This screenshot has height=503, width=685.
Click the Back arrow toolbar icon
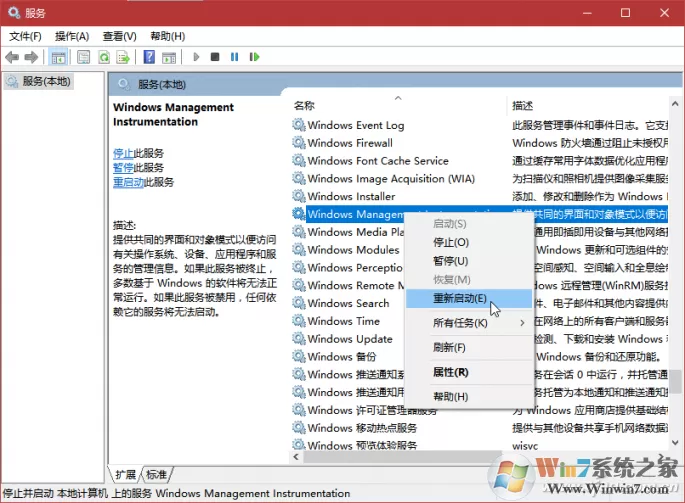click(x=12, y=57)
